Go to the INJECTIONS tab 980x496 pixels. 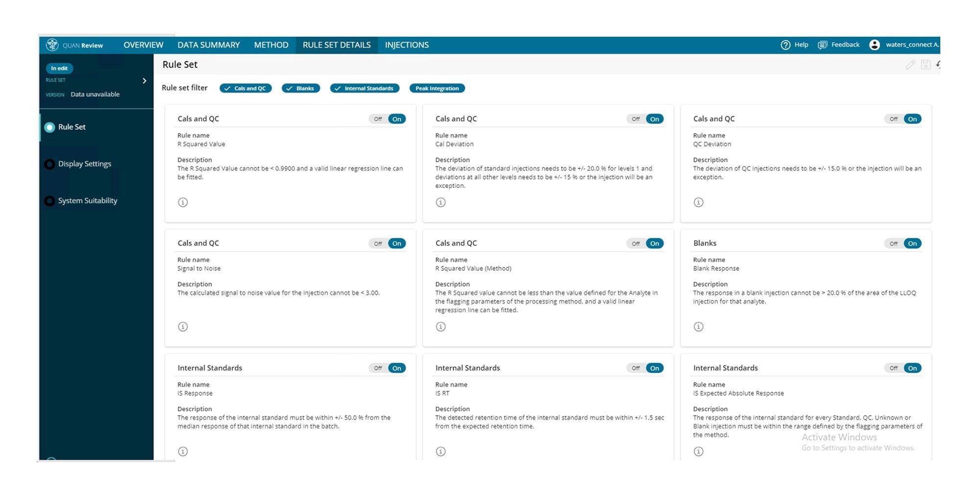click(407, 45)
